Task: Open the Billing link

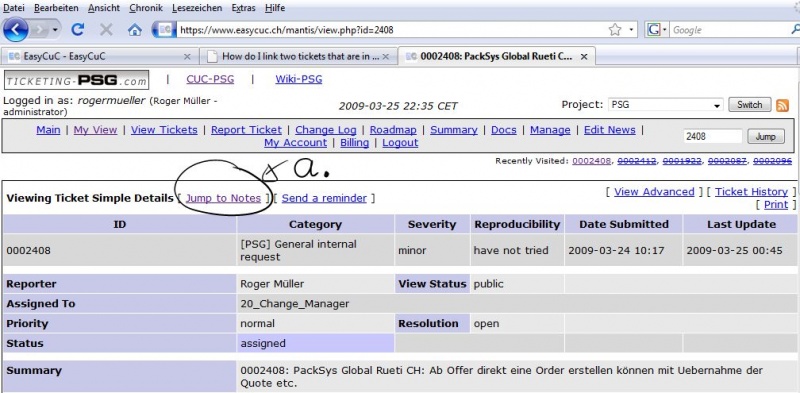Action: [x=355, y=143]
